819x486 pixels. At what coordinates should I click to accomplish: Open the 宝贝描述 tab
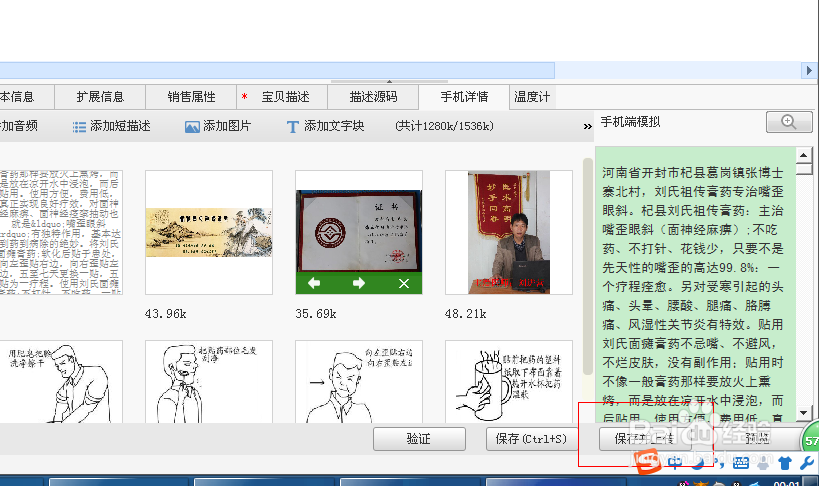(x=282, y=97)
